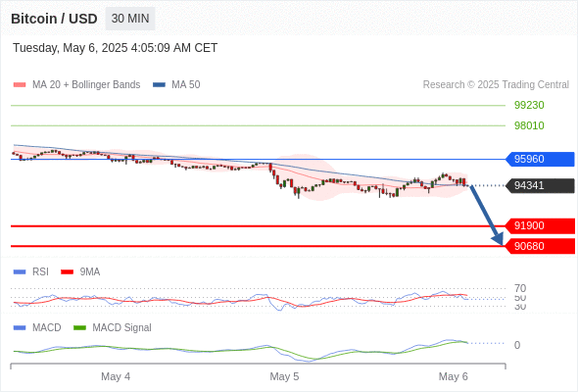This screenshot has height=392, width=578.
Task: Click the 98010 resistance level label
Action: (529, 125)
